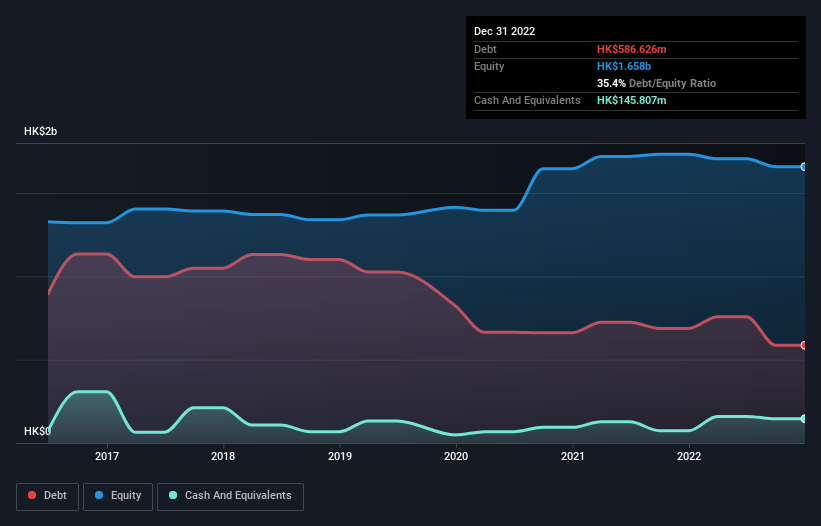821x526 pixels.
Task: Toggle the Debt legend button
Action: point(48,496)
